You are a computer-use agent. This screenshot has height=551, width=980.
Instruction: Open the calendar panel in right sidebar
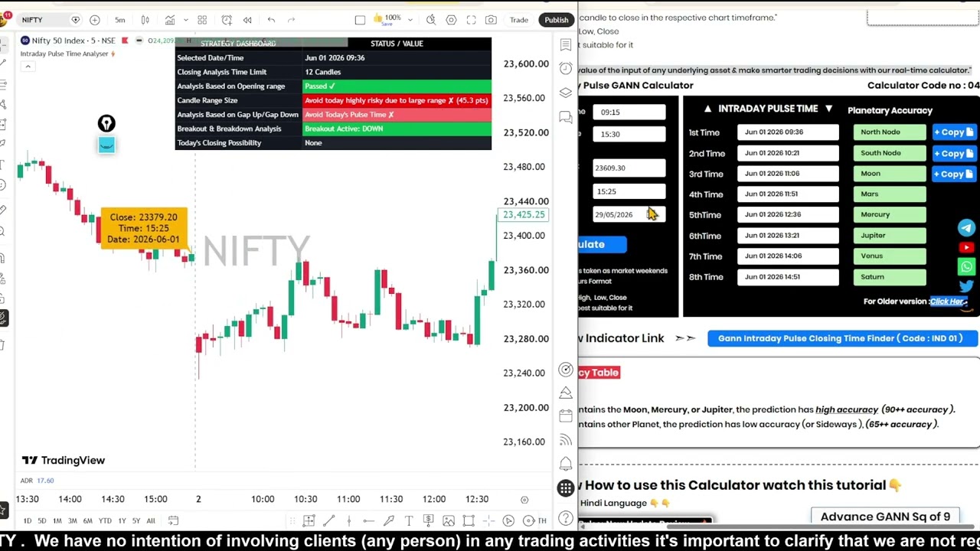pyautogui.click(x=565, y=416)
